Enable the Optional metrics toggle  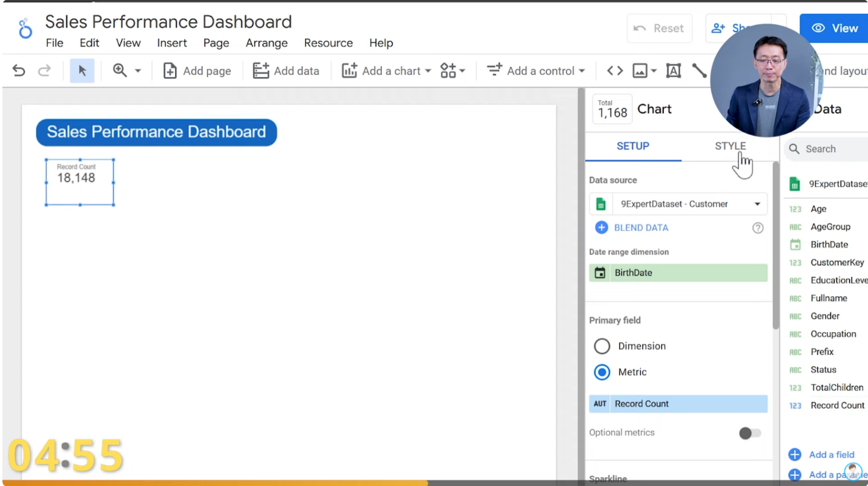click(x=749, y=433)
